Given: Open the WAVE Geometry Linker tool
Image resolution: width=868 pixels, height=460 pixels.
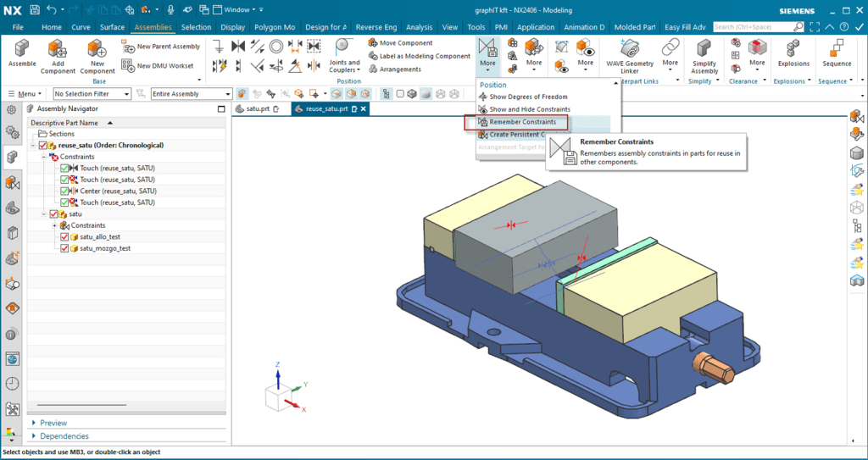Looking at the screenshot, I should tap(629, 48).
